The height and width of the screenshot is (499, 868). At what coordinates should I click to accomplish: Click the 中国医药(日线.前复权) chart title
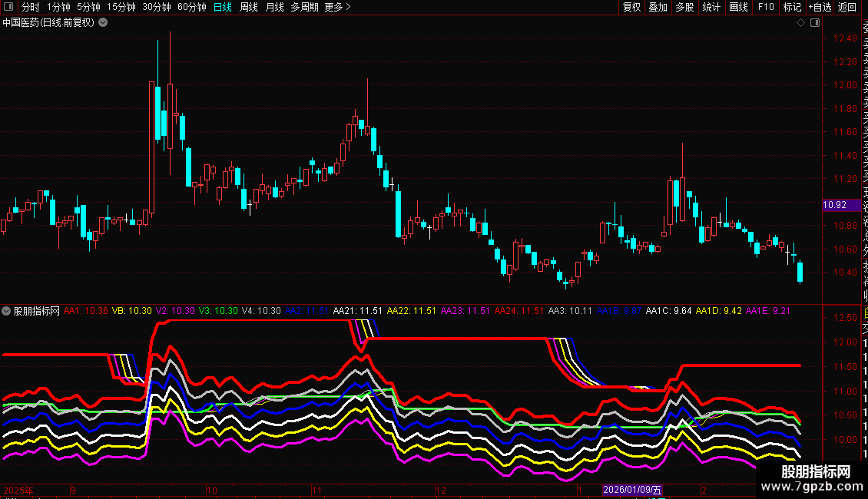[48, 23]
